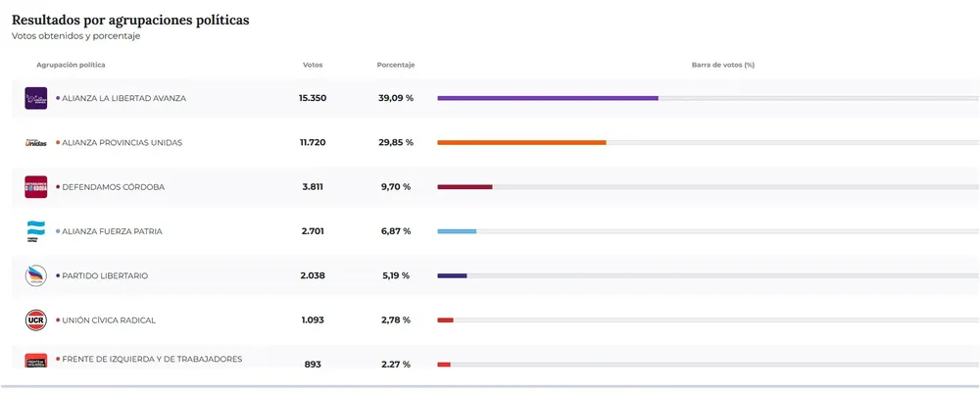This screenshot has width=980, height=394.
Task: Click the light blue Fuerza Patria bar
Action: point(457,231)
